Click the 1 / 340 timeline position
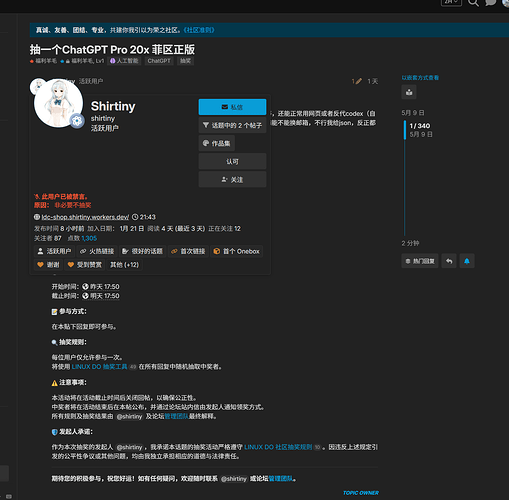Screen dimensions: 509x500 (420, 126)
